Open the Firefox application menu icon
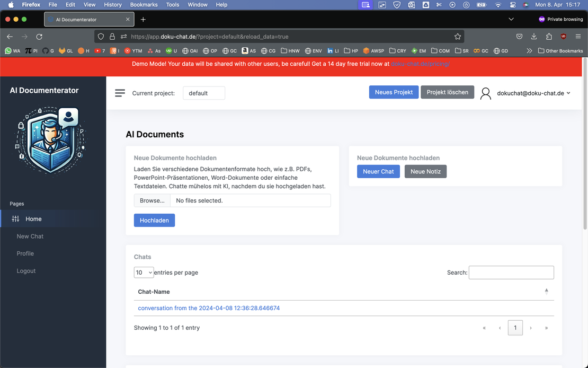This screenshot has width=588, height=368. pos(578,37)
